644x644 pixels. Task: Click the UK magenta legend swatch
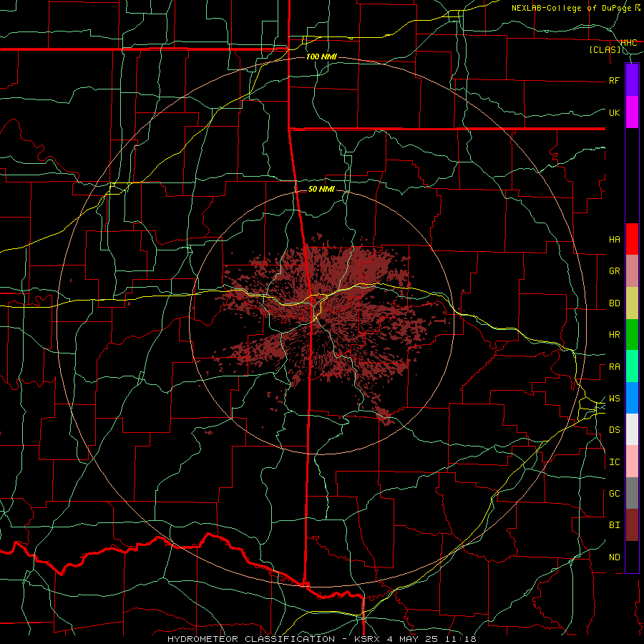(632, 112)
